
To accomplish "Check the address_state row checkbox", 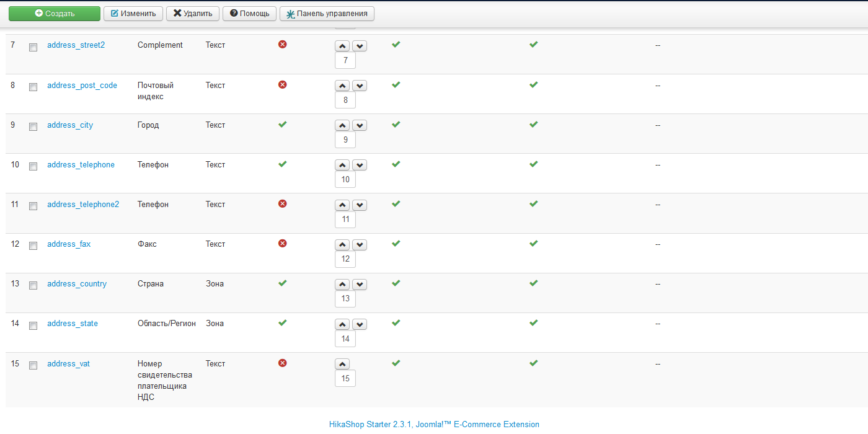I will click(x=33, y=325).
